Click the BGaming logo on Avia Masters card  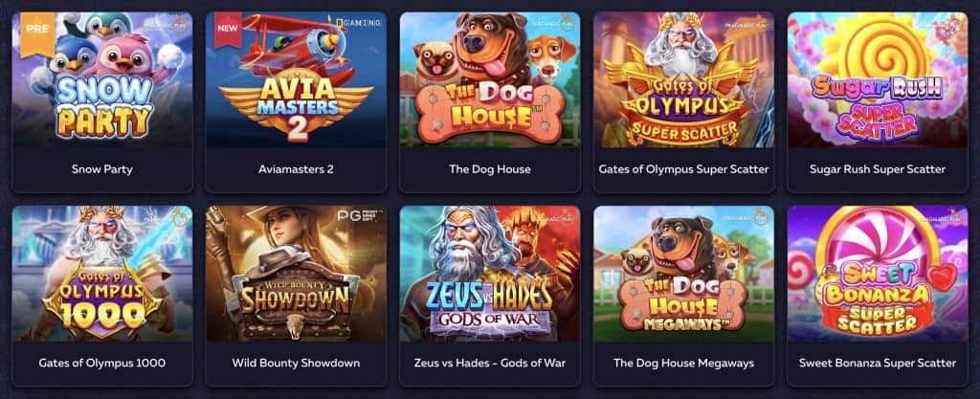tap(358, 22)
